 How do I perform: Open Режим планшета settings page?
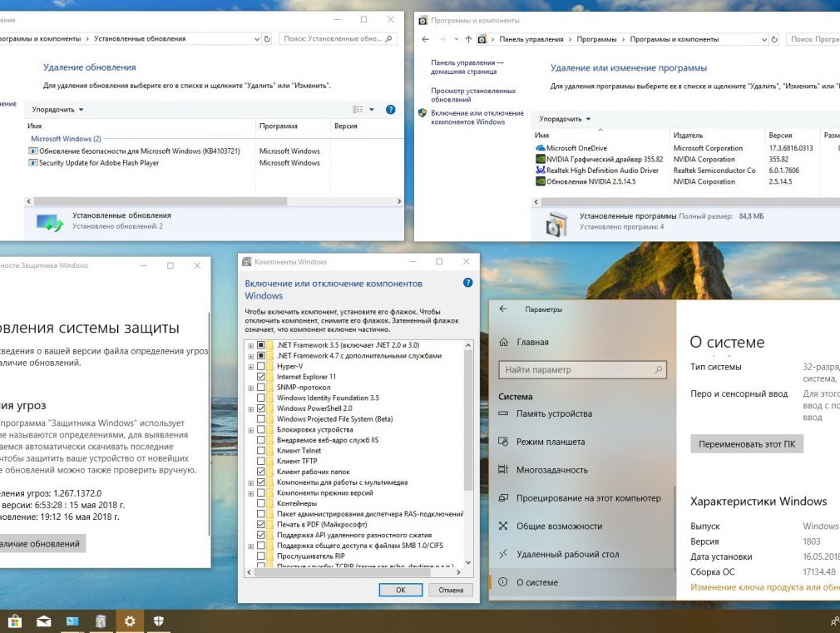541,442
